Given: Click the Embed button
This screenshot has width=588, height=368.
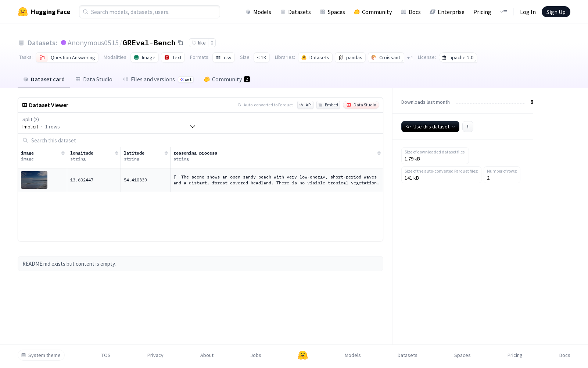Looking at the screenshot, I should [x=328, y=105].
